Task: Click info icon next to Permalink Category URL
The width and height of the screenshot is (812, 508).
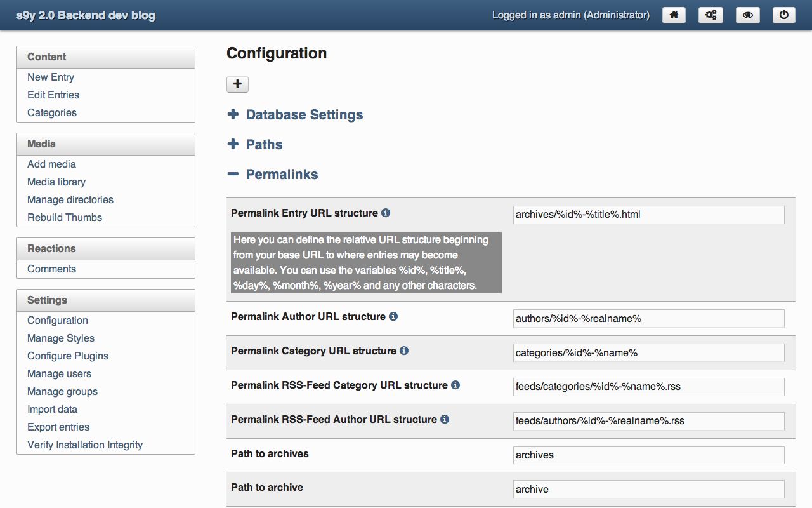Action: [404, 351]
